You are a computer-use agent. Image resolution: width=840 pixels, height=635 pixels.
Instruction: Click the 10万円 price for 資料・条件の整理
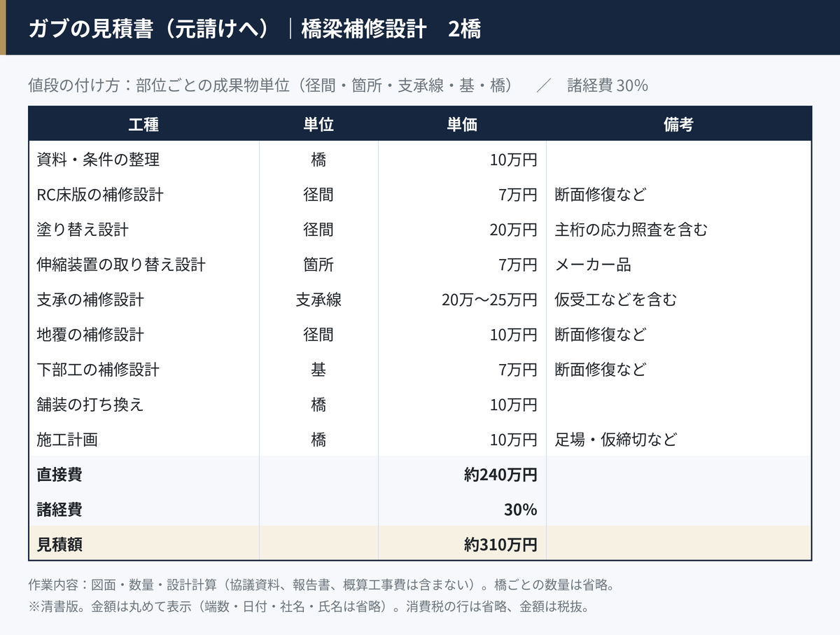[514, 160]
